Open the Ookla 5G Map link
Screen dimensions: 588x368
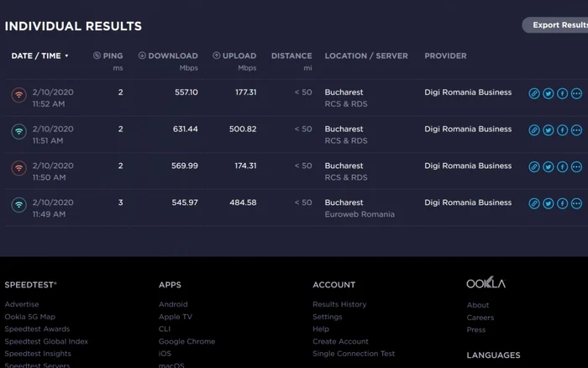click(30, 317)
